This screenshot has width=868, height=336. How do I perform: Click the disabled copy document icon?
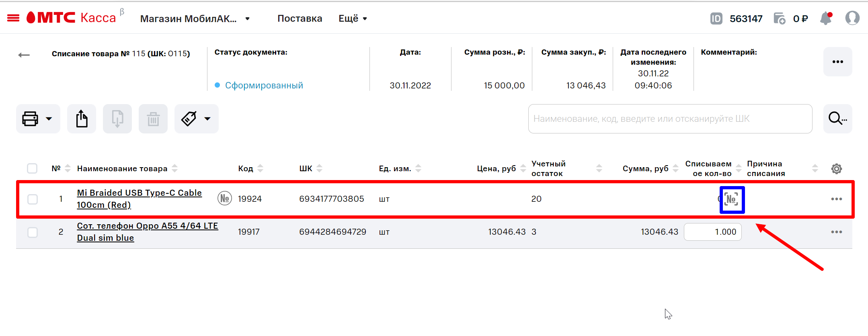(x=117, y=119)
